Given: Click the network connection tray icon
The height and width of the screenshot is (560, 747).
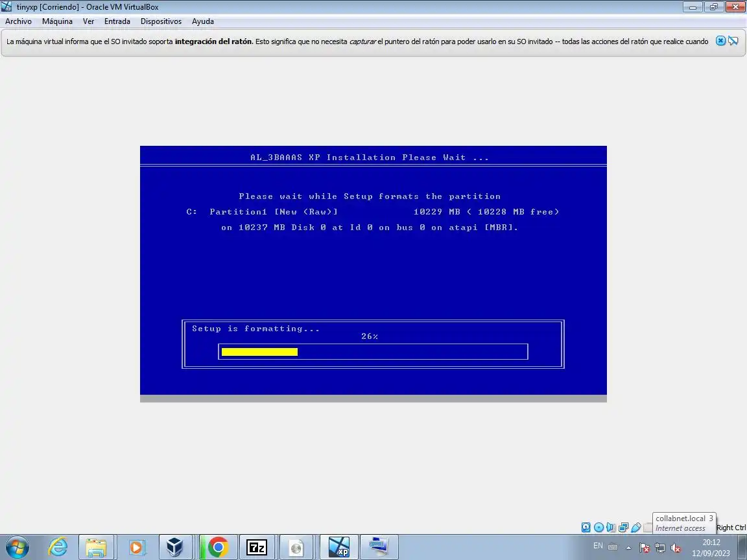Looking at the screenshot, I should click(660, 548).
